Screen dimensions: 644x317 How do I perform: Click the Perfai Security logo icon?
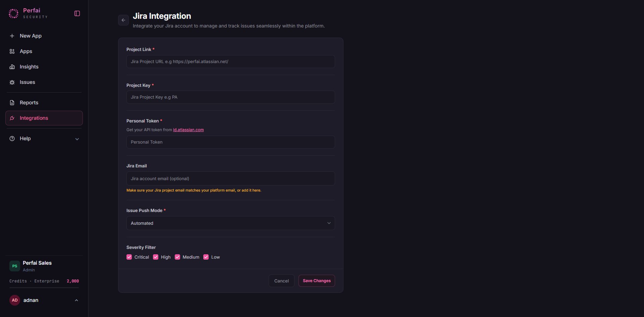13,13
